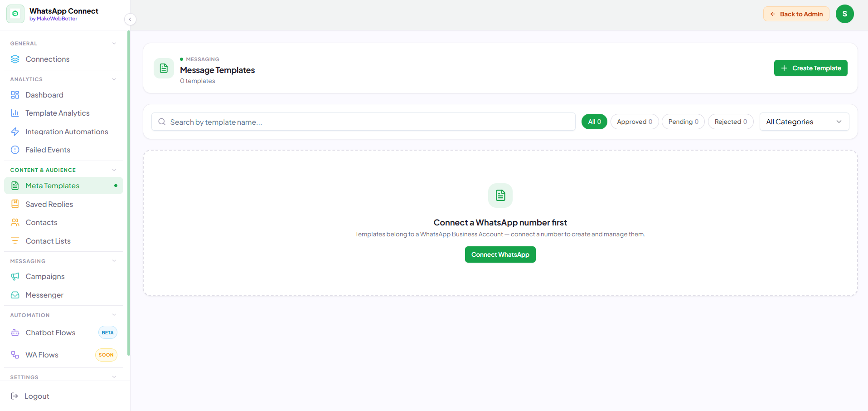The height and width of the screenshot is (411, 868).
Task: Open Integration Automations
Action: [63, 132]
